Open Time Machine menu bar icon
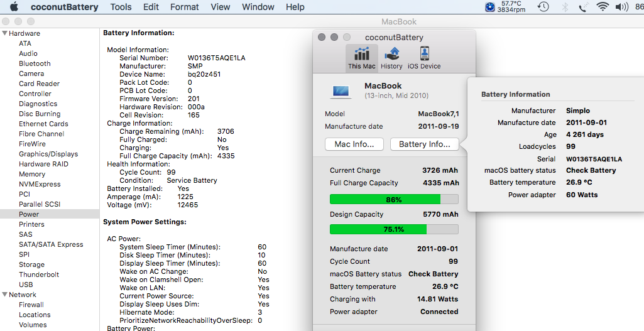Screen dimensions: 644x331 tap(543, 6)
